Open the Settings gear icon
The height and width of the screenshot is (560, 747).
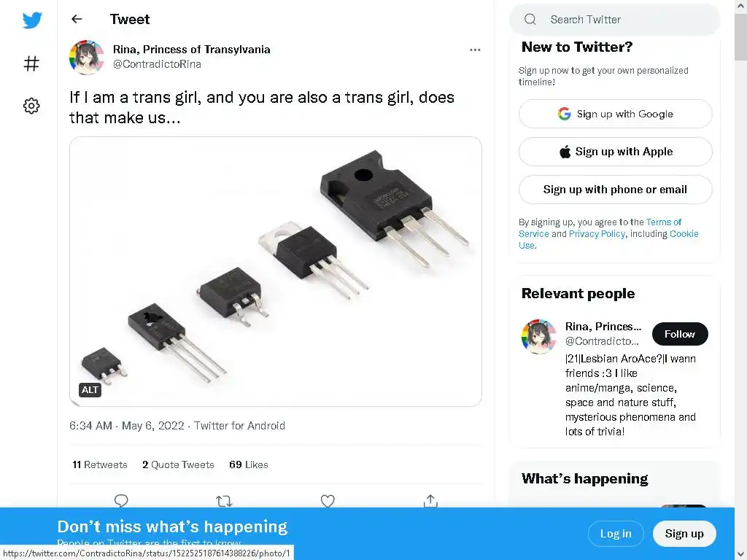(31, 106)
